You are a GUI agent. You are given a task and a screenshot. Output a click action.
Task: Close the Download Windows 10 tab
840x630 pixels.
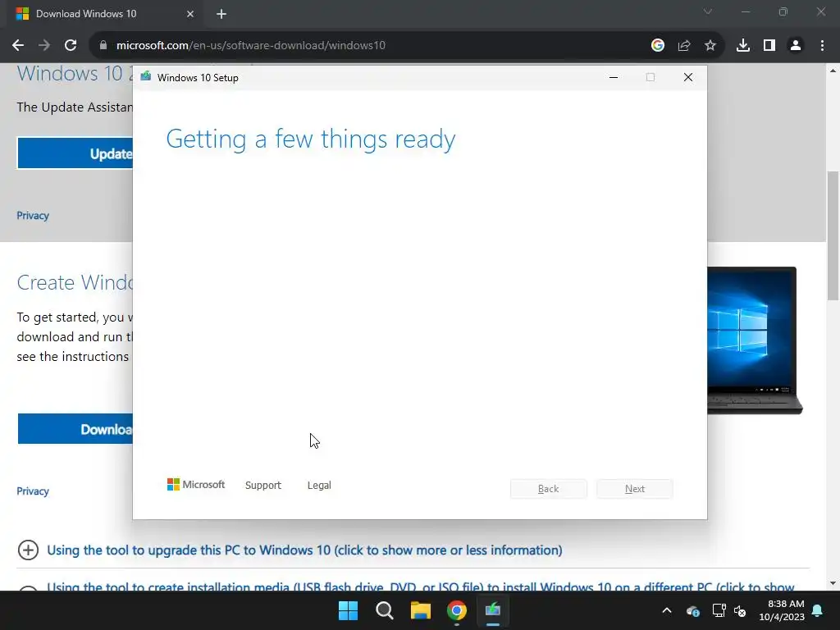coord(190,14)
